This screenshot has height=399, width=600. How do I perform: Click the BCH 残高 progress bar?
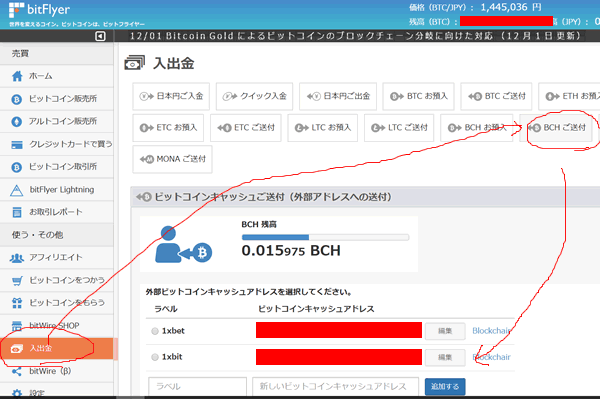coord(325,238)
